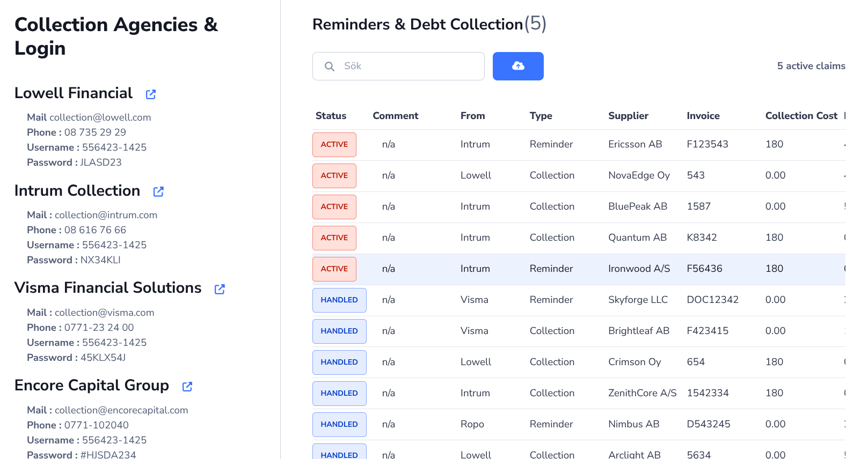Click the HANDLED status for Crimson Oy
The height and width of the screenshot is (459, 868).
pyautogui.click(x=339, y=362)
